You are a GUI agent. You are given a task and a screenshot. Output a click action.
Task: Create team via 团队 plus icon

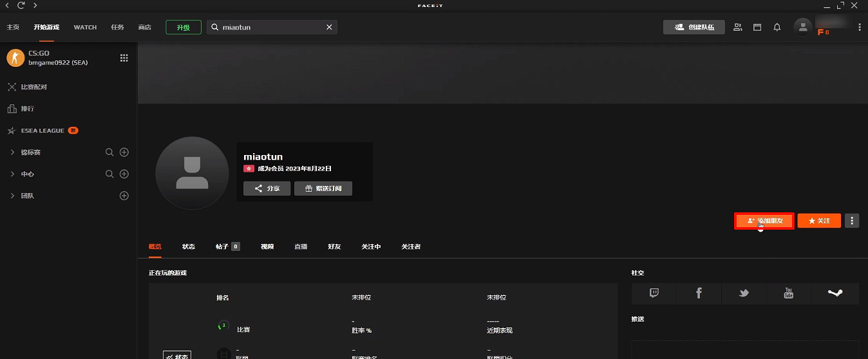[125, 196]
